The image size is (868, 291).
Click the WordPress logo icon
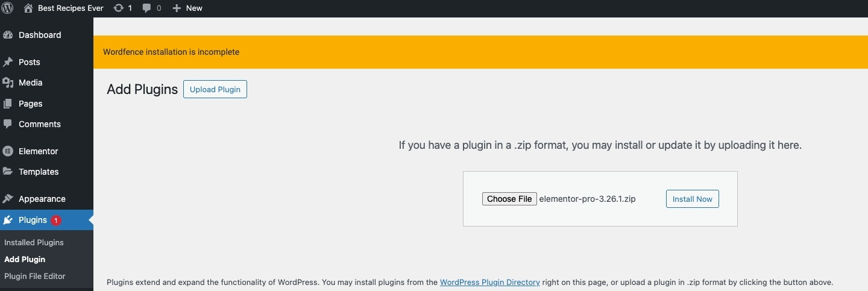[x=8, y=8]
